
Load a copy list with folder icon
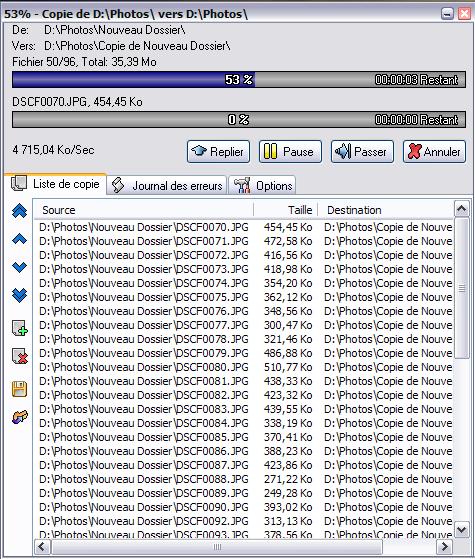[x=20, y=416]
